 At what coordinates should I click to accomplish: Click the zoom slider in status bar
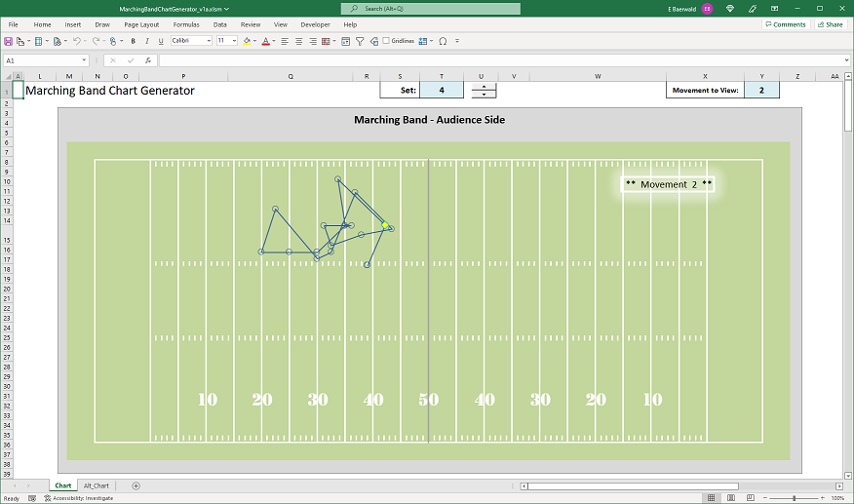pos(794,498)
